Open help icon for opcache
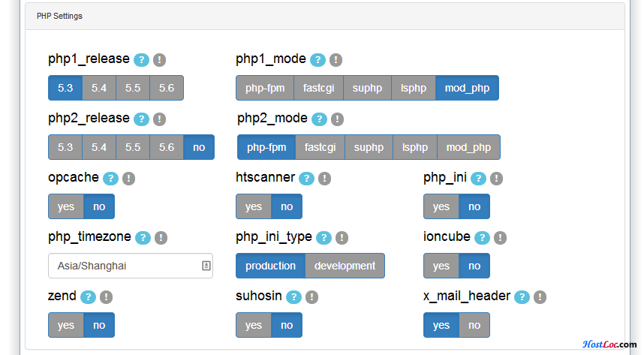The height and width of the screenshot is (355, 644). point(110,179)
